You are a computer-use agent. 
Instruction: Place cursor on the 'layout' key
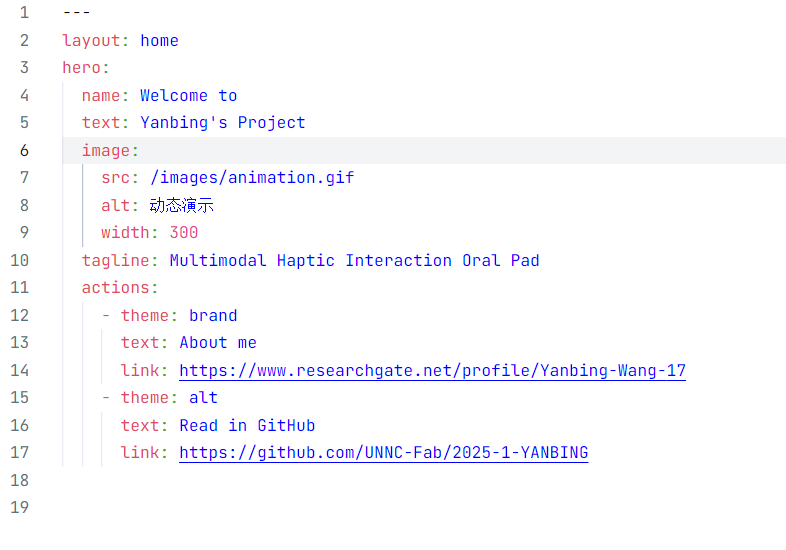(x=90, y=40)
